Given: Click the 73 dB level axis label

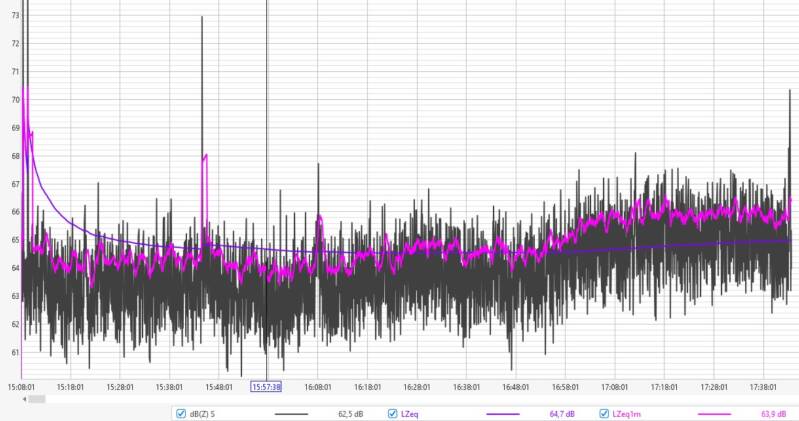Looking at the screenshot, I should (x=15, y=15).
